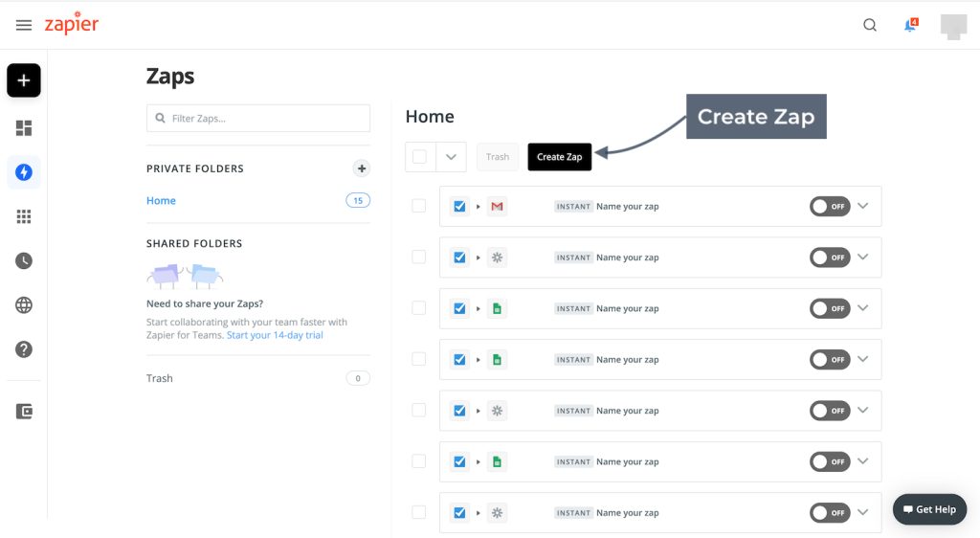Click the Sheets icon in third zap row
The height and width of the screenshot is (538, 980).
(x=497, y=308)
